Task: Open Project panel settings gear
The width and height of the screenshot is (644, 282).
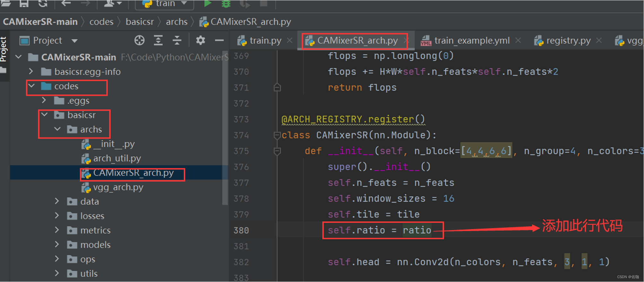Action: tap(200, 40)
